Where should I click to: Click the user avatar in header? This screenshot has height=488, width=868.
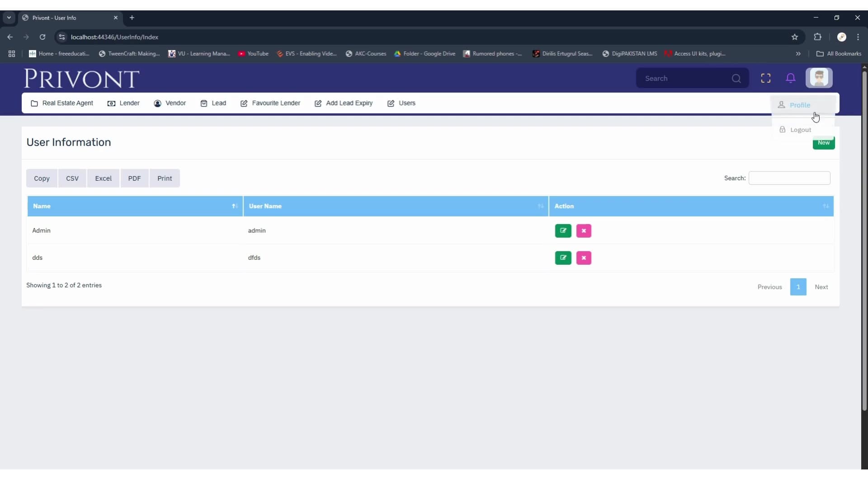tap(819, 78)
